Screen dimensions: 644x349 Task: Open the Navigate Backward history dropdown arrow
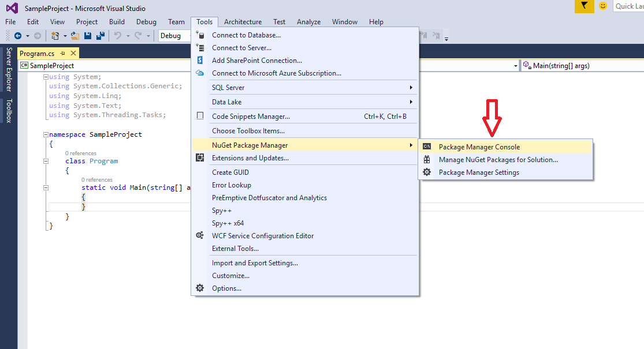(28, 36)
